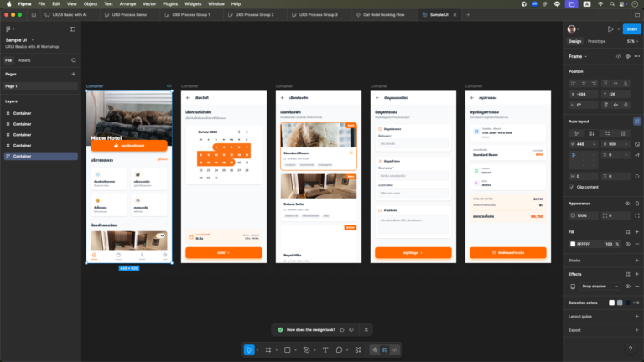Image resolution: width=644 pixels, height=362 pixels.
Task: Select the Move tool in bottom toolbar
Action: (249, 349)
